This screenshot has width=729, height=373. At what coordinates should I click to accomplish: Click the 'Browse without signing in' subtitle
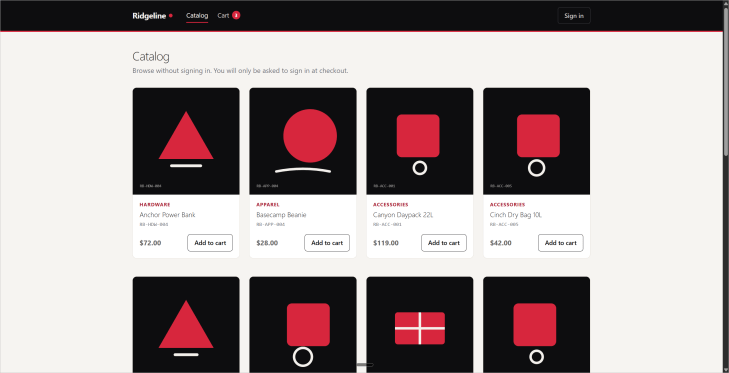point(240,71)
